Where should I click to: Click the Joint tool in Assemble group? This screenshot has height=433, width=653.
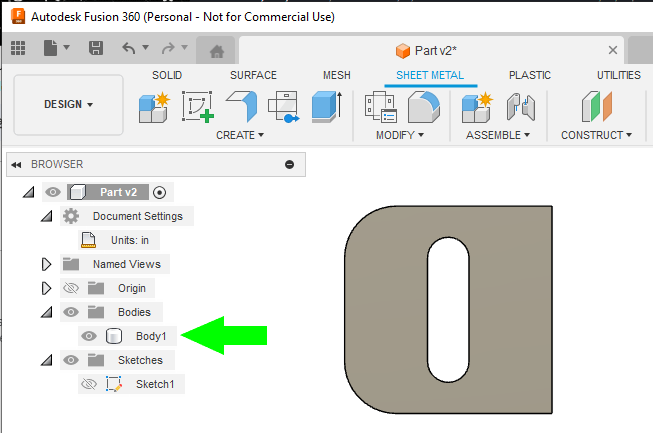pyautogui.click(x=521, y=105)
